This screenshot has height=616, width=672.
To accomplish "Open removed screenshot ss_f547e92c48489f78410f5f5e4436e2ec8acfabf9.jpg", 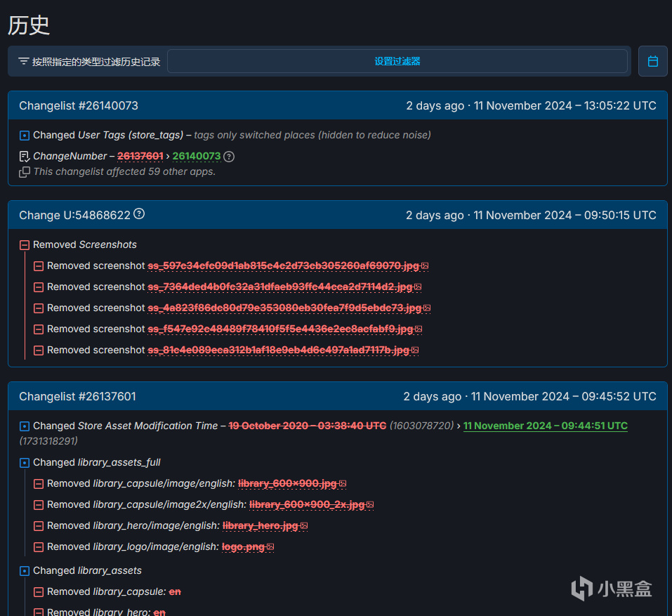I will (280, 329).
